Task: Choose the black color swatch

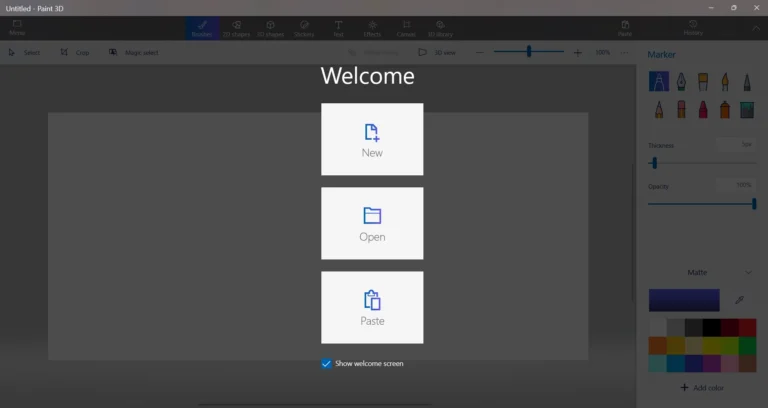Action: tap(711, 328)
